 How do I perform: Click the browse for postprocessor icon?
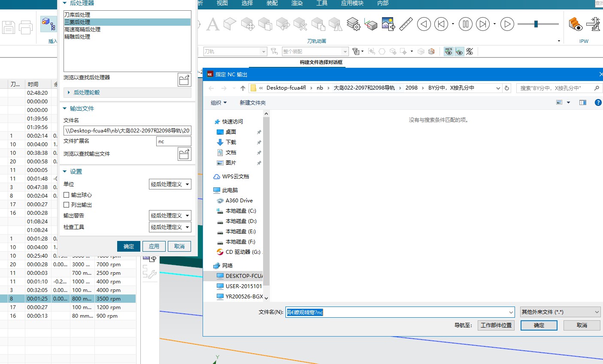[x=184, y=80]
